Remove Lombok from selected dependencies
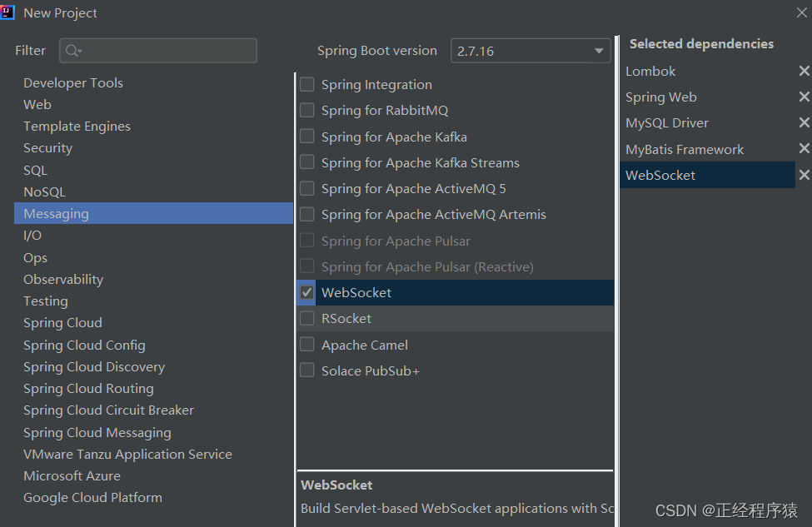Image resolution: width=812 pixels, height=527 pixels. pos(804,72)
